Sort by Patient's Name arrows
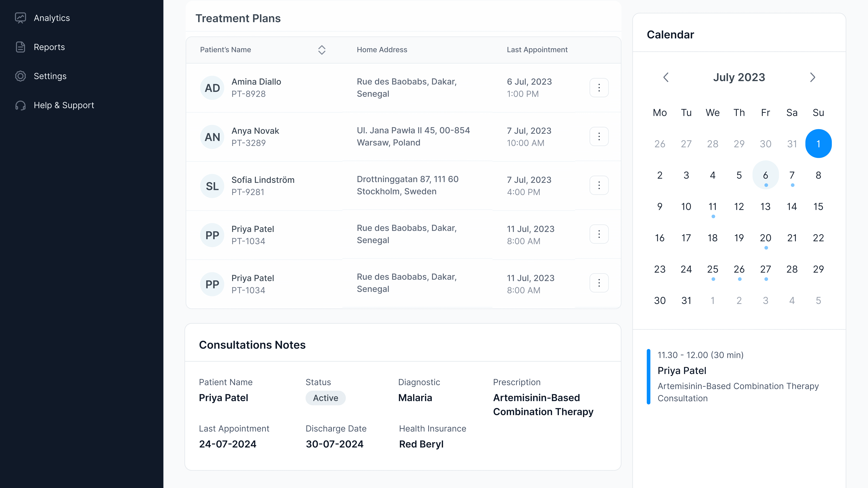868x488 pixels. click(x=322, y=50)
